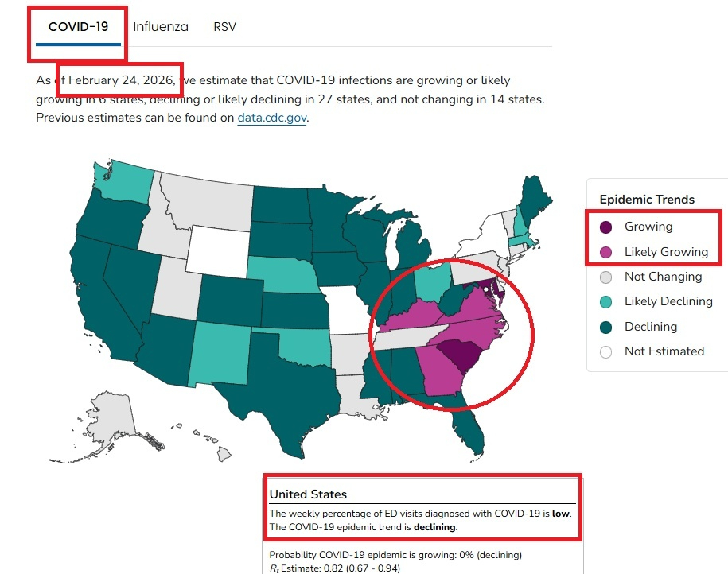Image resolution: width=728 pixels, height=574 pixels.
Task: Click the Not Estimated legend circle
Action: 606,351
